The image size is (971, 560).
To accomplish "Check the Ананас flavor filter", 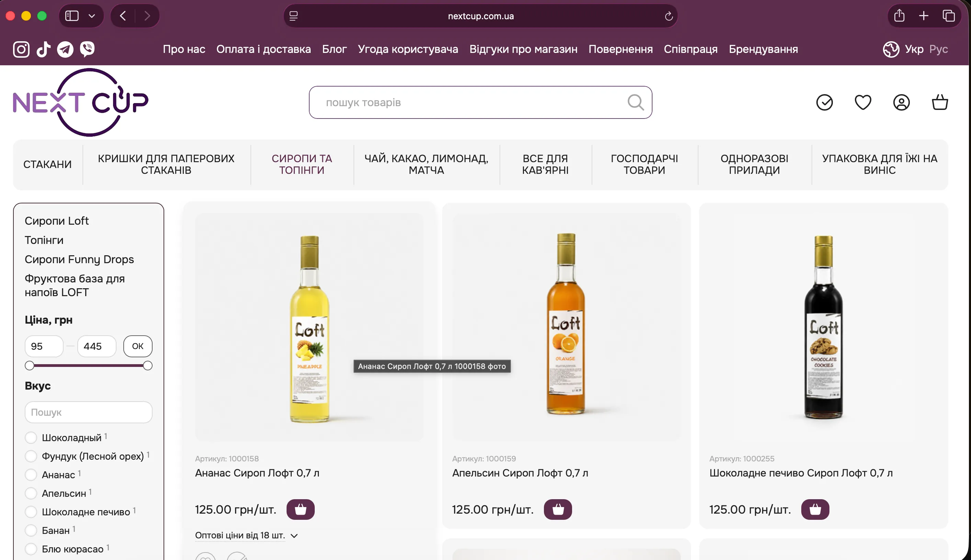I will pyautogui.click(x=31, y=474).
